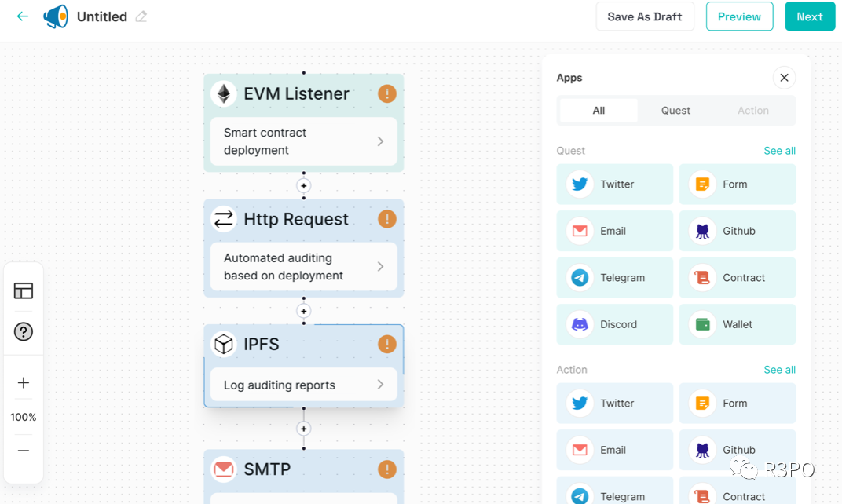Add step between EVM Listener and Http Request

point(303,186)
